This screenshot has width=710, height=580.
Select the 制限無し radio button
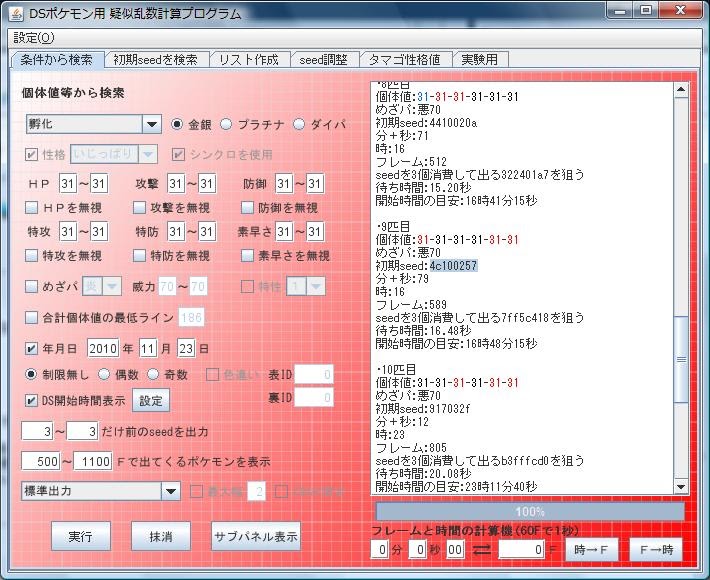tap(31, 374)
